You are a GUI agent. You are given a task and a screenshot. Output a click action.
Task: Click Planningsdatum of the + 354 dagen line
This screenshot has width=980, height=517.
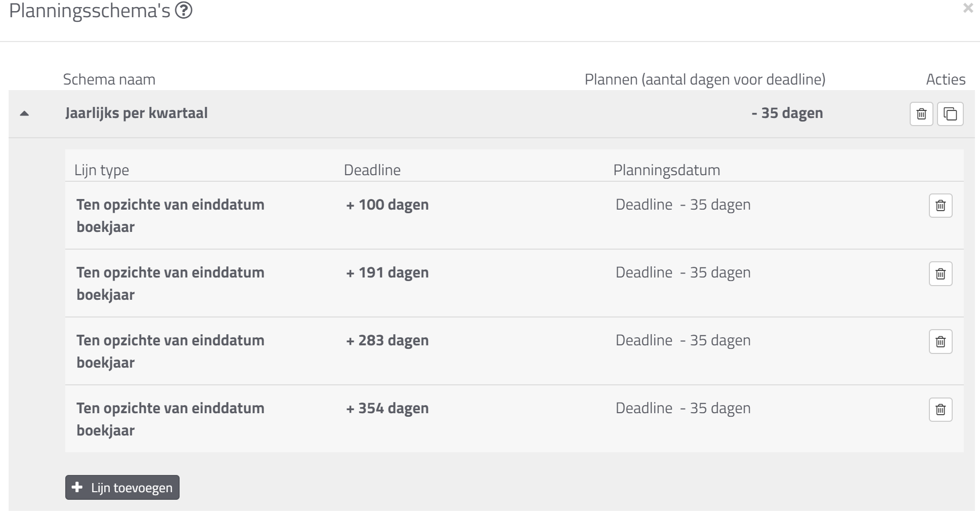click(x=683, y=408)
